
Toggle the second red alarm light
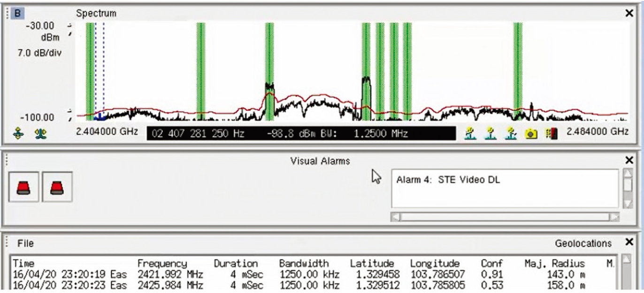tap(57, 187)
